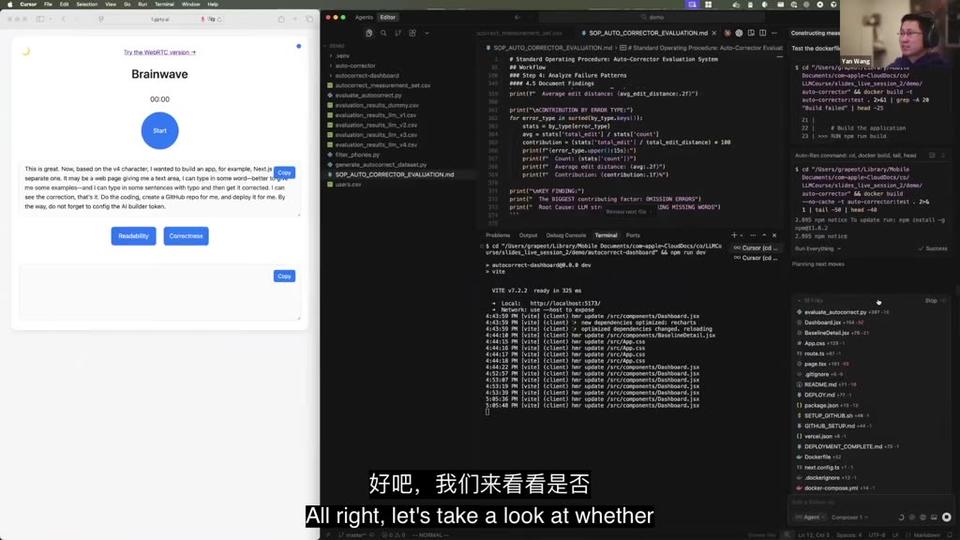
Task: Open the Apple menu
Action: click(10, 4)
